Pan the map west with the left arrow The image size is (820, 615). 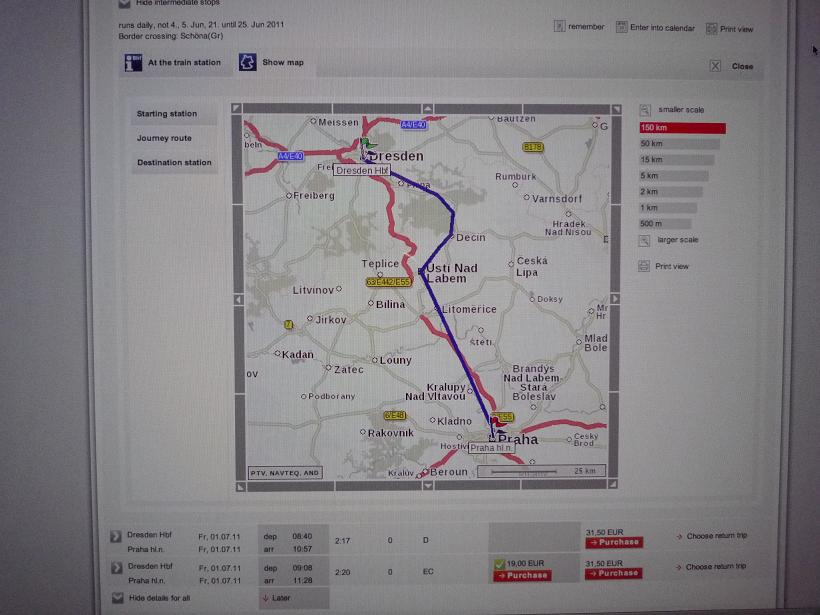pos(238,299)
